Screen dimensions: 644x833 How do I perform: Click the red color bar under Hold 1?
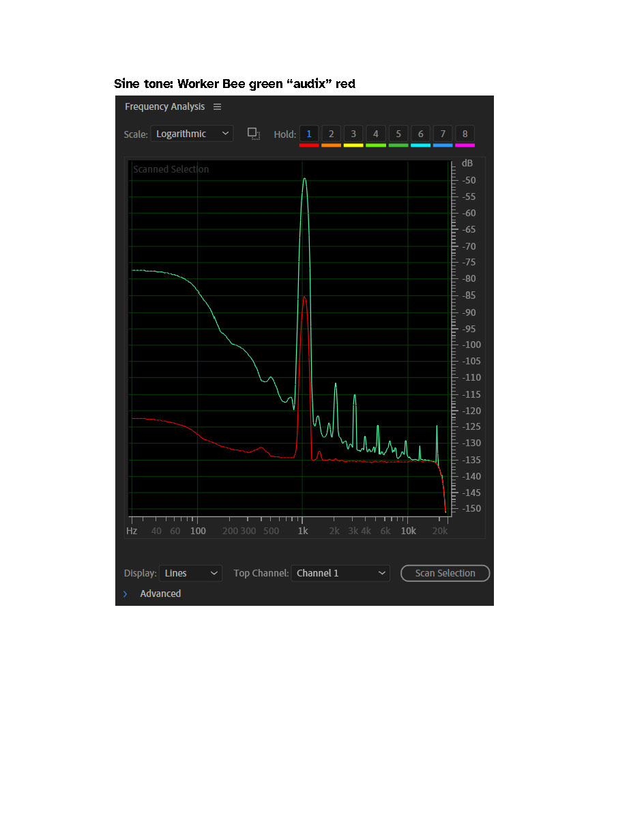(x=308, y=145)
